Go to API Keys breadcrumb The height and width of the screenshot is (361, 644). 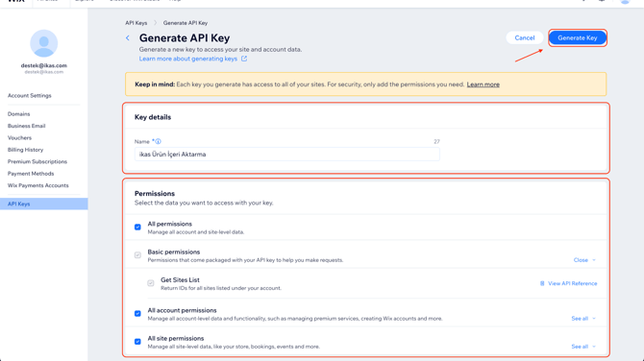(136, 23)
